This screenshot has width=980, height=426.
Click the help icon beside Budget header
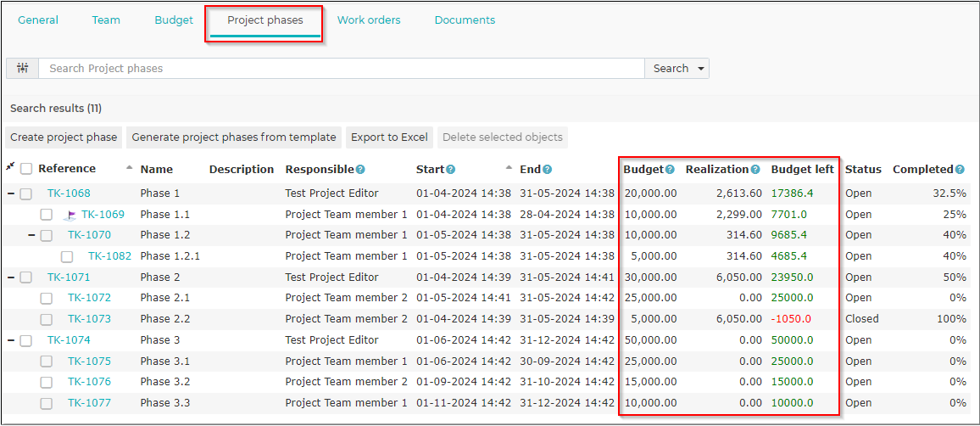pos(670,170)
